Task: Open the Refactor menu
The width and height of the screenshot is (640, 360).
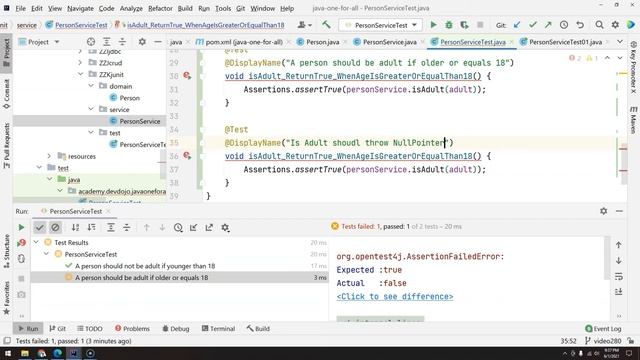Action: click(160, 8)
